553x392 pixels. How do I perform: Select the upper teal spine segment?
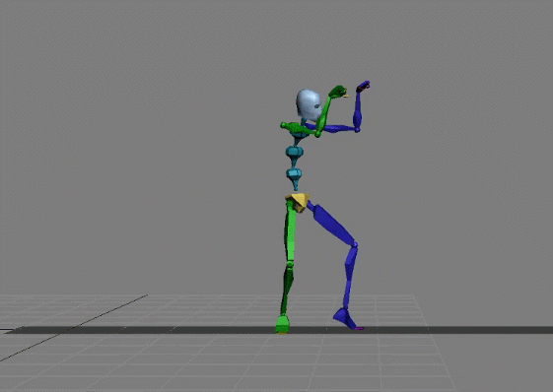point(300,135)
